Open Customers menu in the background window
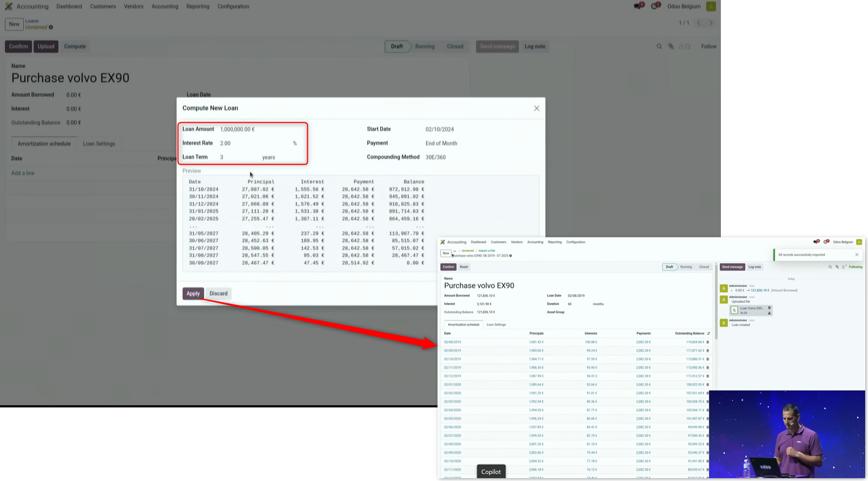This screenshot has width=868, height=481. click(x=103, y=6)
